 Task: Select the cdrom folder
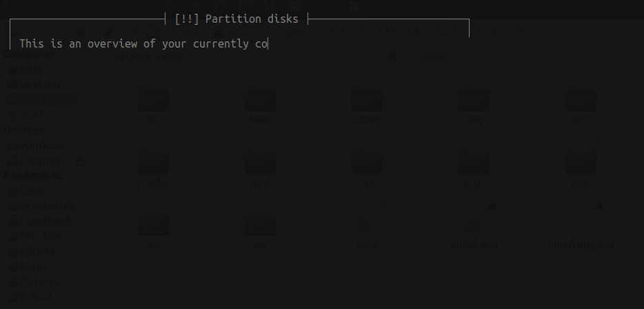pyautogui.click(x=367, y=106)
